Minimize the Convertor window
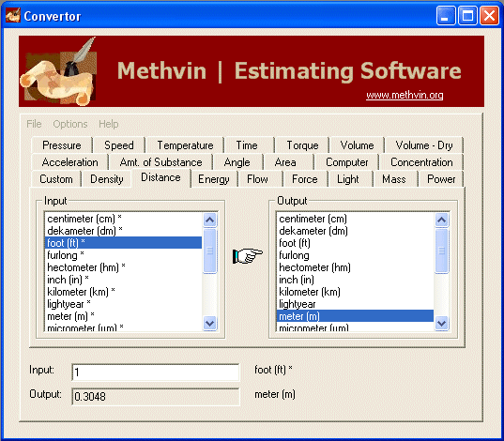Screen dimensions: 504x441 [x=446, y=15]
